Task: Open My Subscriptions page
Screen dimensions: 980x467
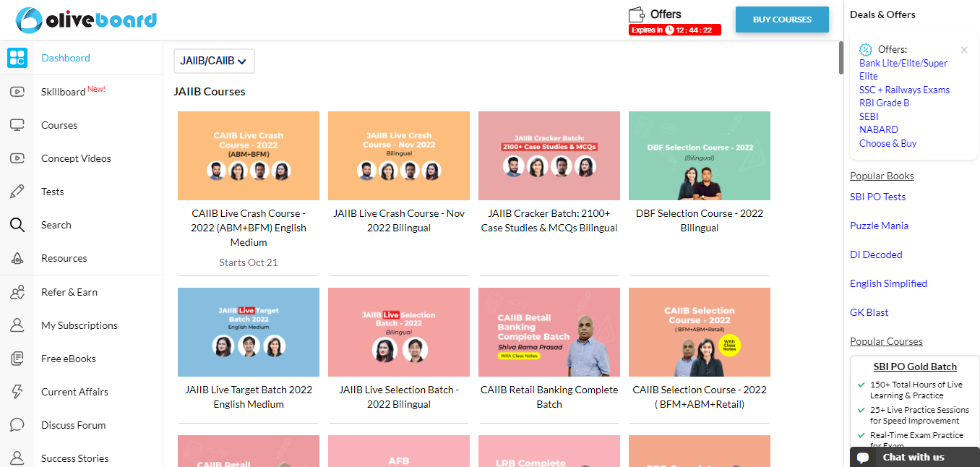Action: [79, 325]
